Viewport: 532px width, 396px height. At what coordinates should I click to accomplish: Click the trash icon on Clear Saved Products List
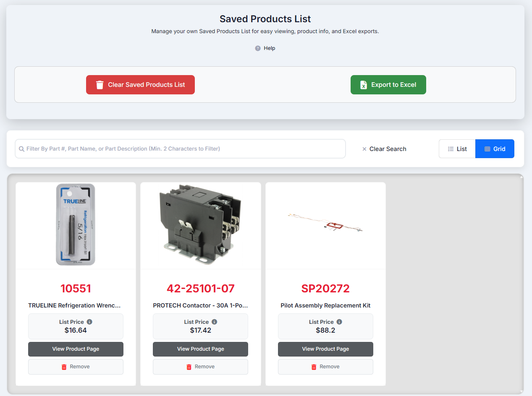coord(100,85)
